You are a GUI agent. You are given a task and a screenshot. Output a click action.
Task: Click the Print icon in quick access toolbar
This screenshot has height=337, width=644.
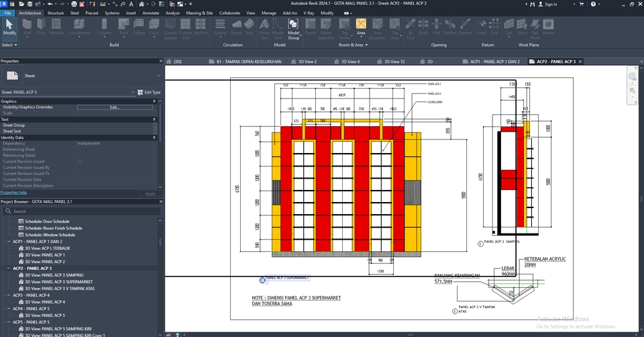pyautogui.click(x=74, y=4)
